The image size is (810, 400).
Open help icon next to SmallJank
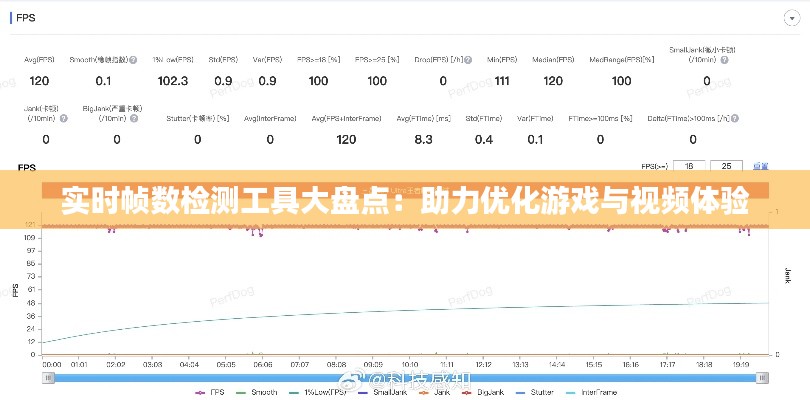724,60
